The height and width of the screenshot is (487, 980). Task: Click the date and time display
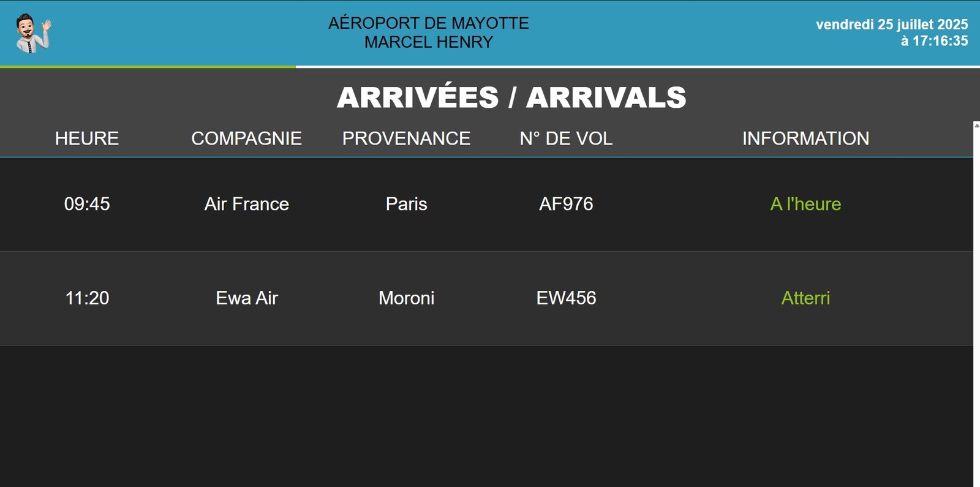(x=891, y=32)
